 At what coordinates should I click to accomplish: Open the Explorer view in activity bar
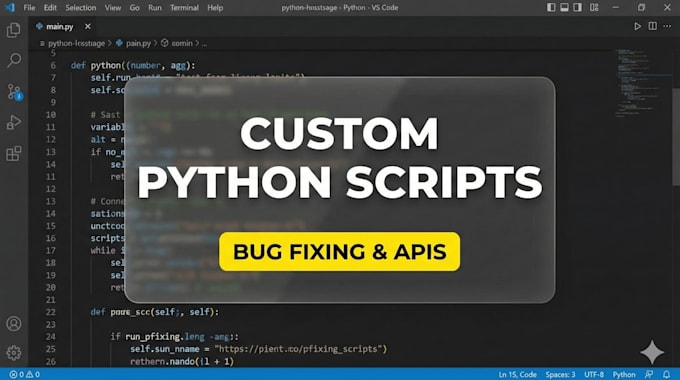pos(13,30)
